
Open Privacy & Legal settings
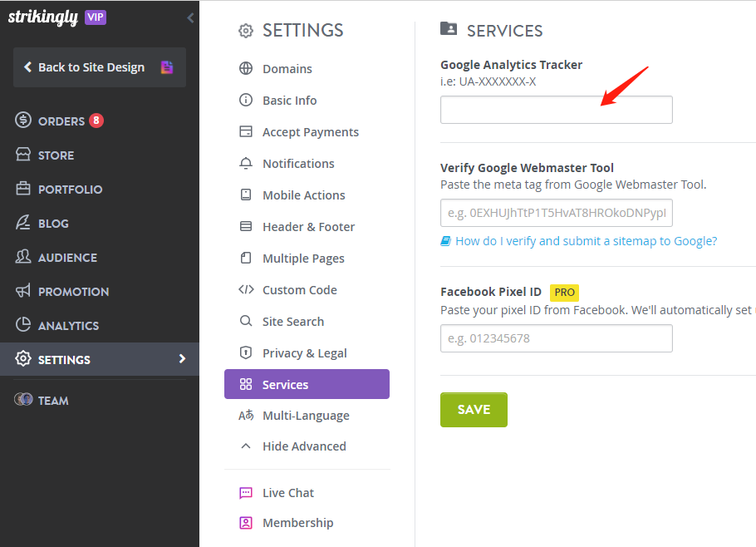tap(304, 353)
